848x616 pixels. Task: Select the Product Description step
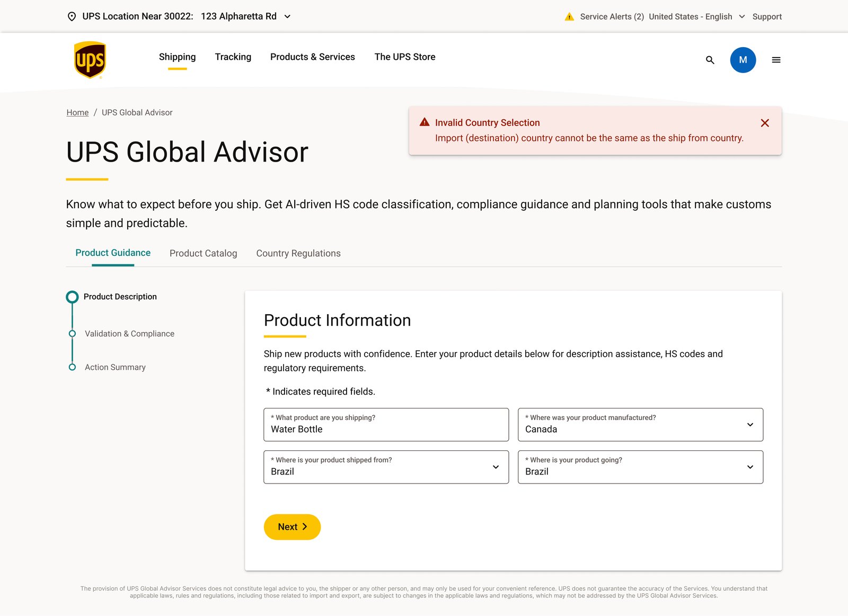(x=120, y=297)
